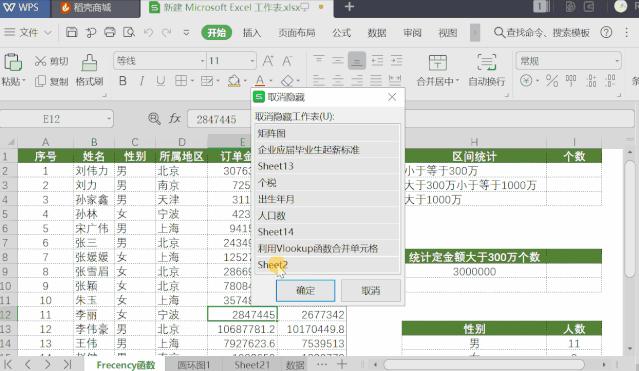Image resolution: width=639 pixels, height=371 pixels.
Task: Switch to the 开始 ribbon tab
Action: (216, 33)
